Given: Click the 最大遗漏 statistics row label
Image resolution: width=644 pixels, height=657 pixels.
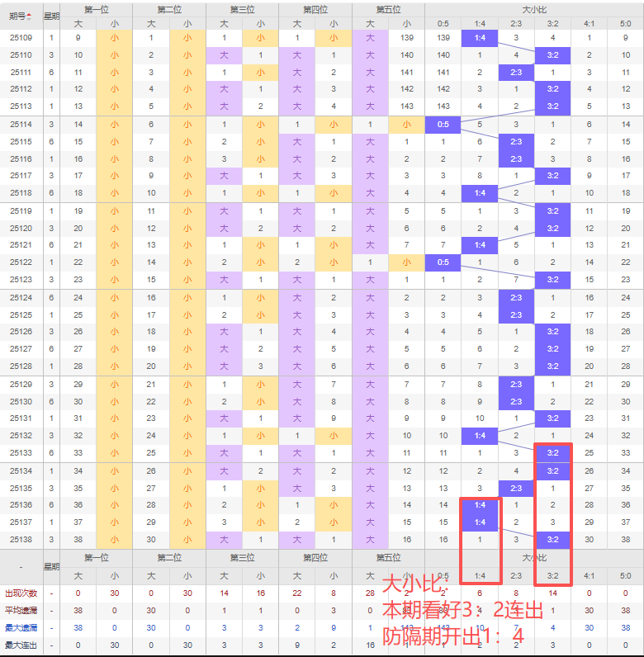Looking at the screenshot, I should [x=21, y=628].
